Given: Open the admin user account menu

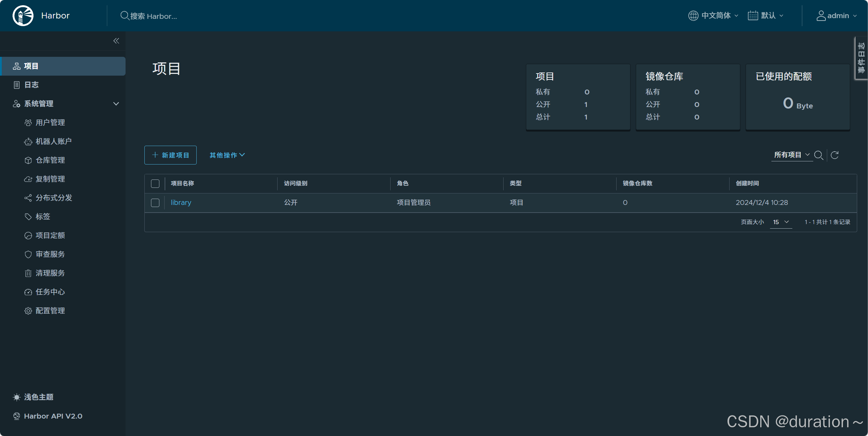Looking at the screenshot, I should coord(837,16).
